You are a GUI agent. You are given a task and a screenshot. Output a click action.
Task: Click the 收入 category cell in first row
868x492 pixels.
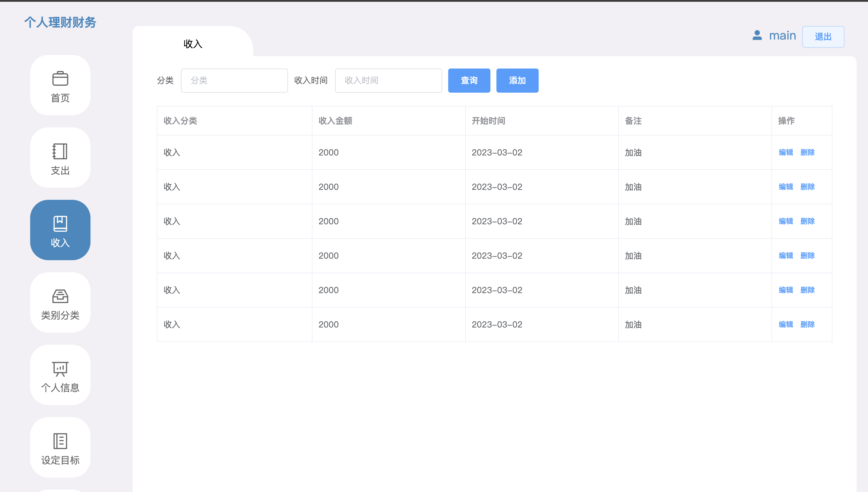point(172,152)
